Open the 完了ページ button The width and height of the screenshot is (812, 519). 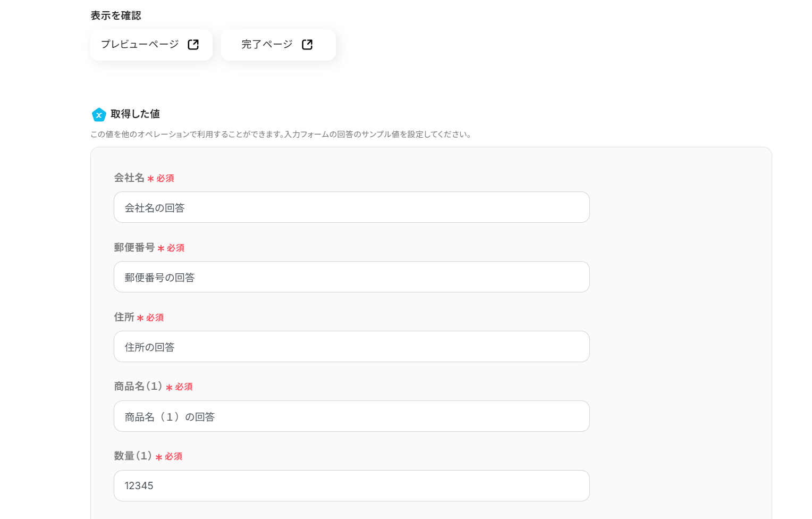(x=278, y=45)
